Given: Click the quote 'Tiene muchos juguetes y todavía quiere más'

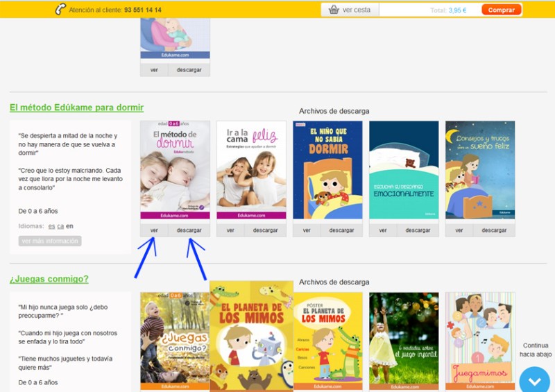Looking at the screenshot, I should (65, 363).
